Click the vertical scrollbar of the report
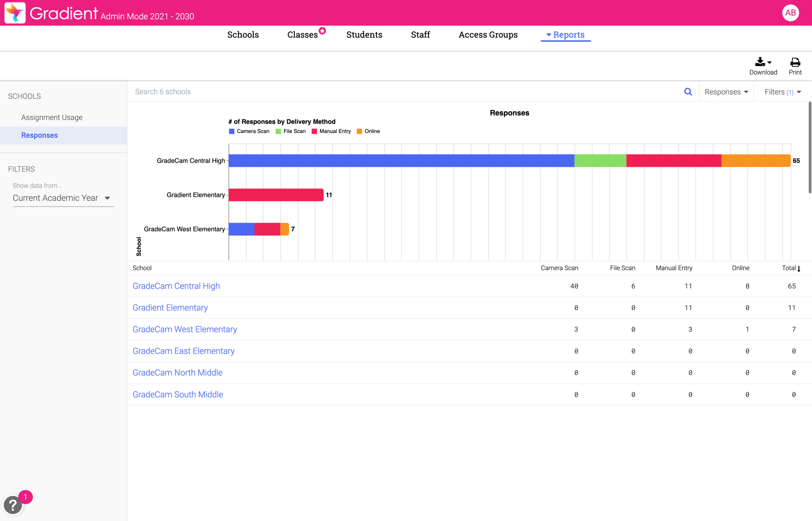 (x=810, y=147)
